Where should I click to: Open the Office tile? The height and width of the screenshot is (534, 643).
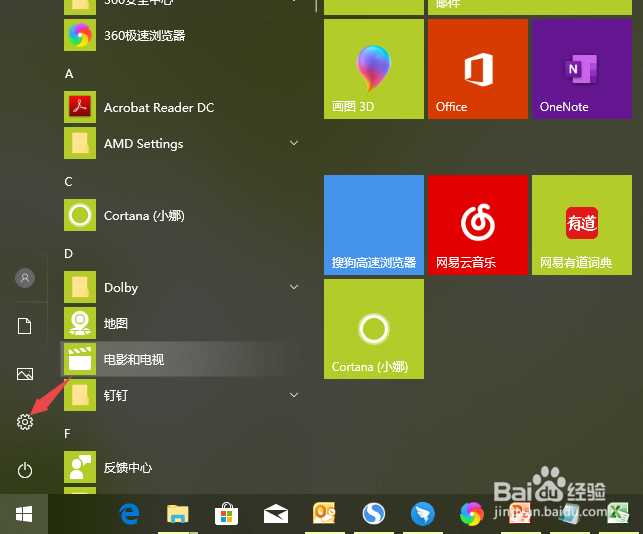coord(478,69)
